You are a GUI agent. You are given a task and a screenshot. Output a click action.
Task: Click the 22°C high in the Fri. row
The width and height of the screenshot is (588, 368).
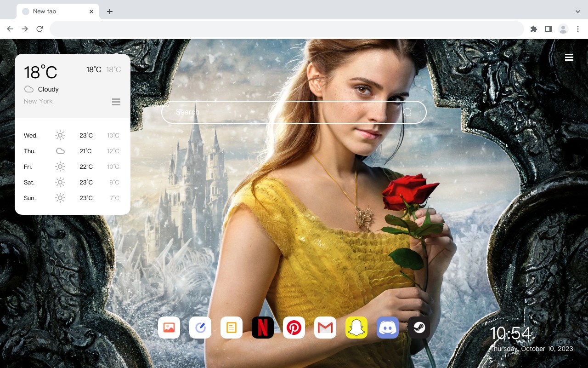tap(86, 167)
